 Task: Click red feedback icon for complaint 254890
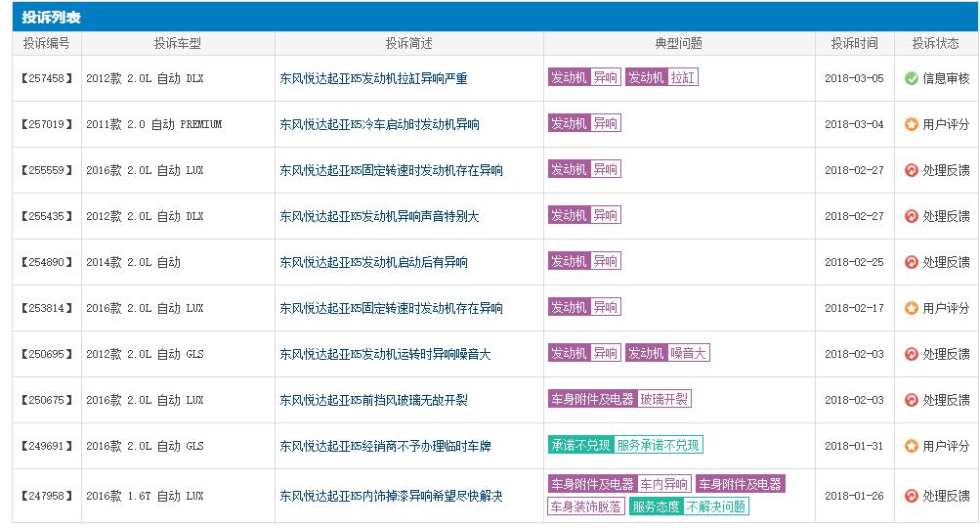(x=912, y=262)
